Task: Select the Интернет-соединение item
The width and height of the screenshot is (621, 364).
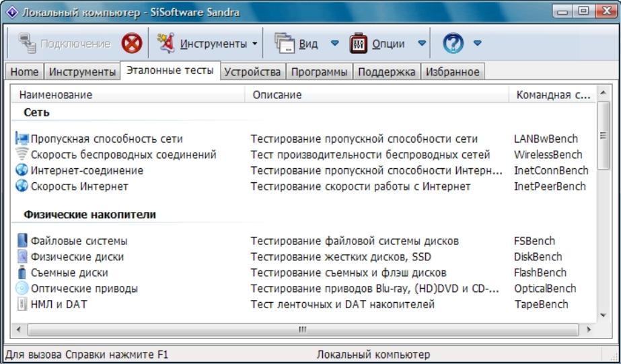Action: pyautogui.click(x=87, y=170)
